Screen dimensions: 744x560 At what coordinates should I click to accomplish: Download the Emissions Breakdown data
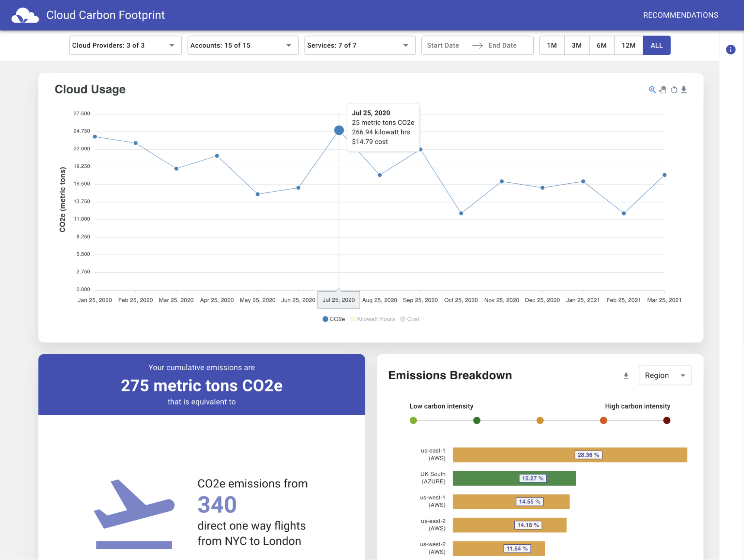point(626,375)
